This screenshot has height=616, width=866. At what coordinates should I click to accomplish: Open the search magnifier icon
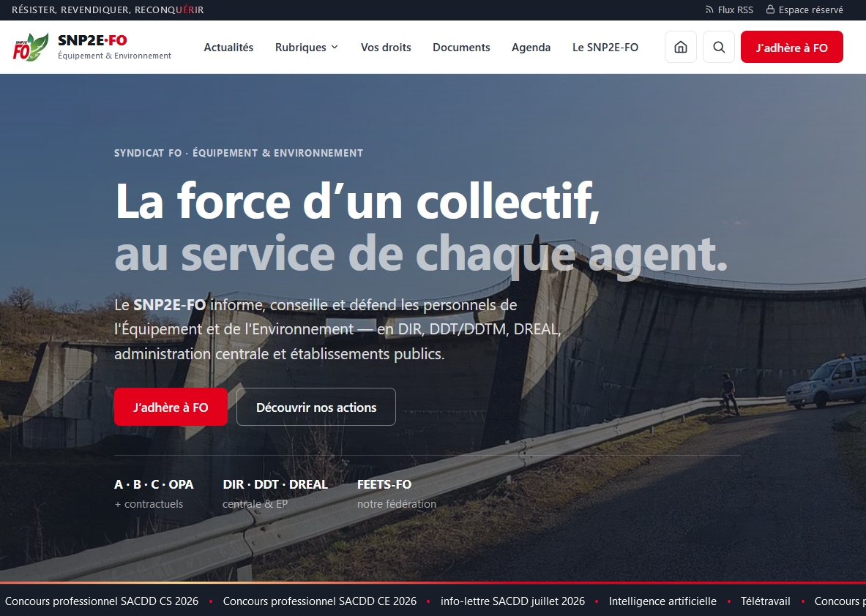[x=719, y=47]
